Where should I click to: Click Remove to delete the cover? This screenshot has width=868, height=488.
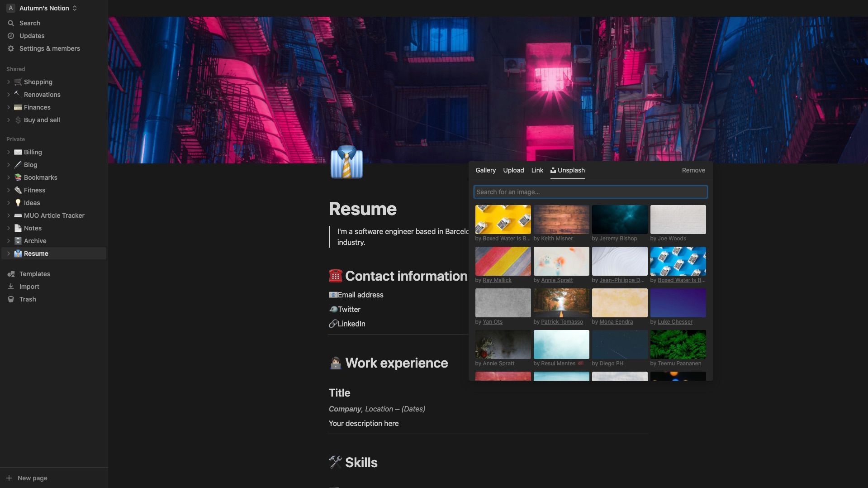pyautogui.click(x=693, y=170)
